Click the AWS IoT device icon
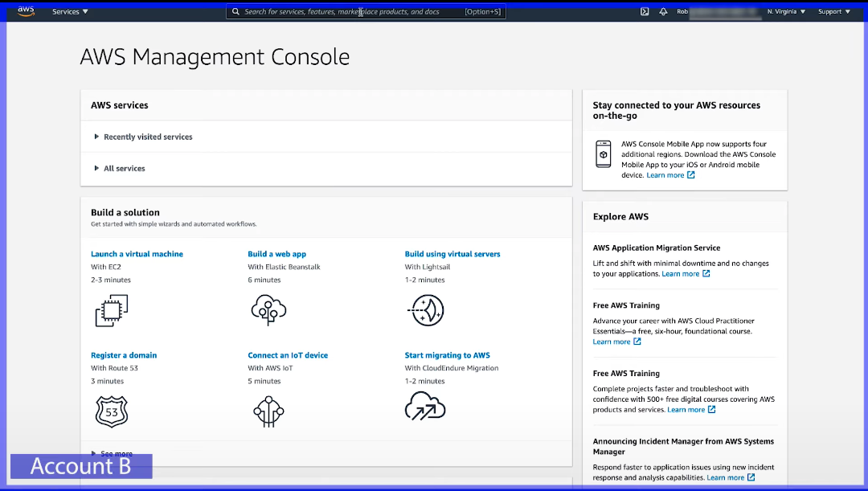This screenshot has width=868, height=491. pos(268,411)
